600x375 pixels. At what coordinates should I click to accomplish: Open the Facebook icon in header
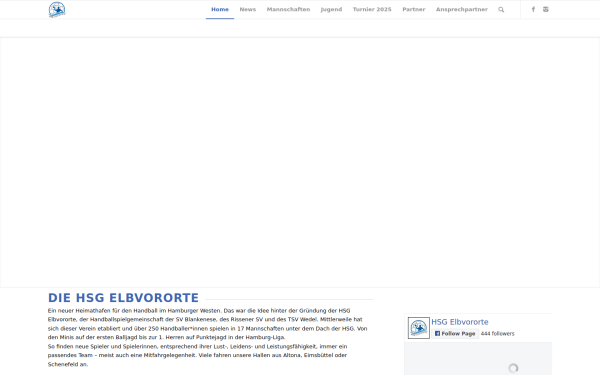tap(533, 9)
